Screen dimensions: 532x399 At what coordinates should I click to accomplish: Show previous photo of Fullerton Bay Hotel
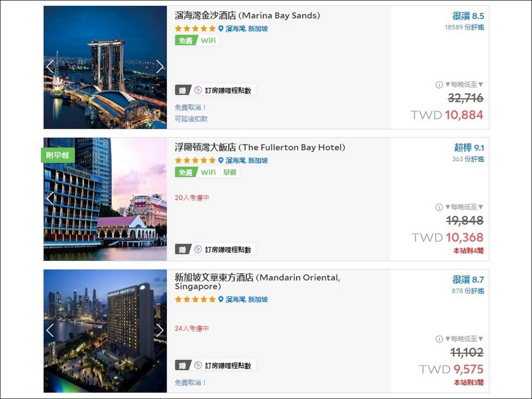click(x=50, y=199)
